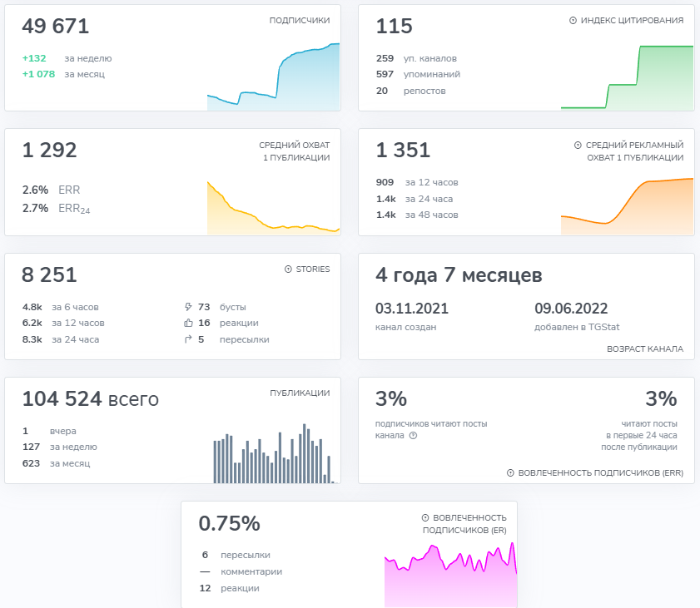Image resolution: width=700 pixels, height=608 pixels.
Task: Click the orange ad reach chart
Action: (x=628, y=206)
